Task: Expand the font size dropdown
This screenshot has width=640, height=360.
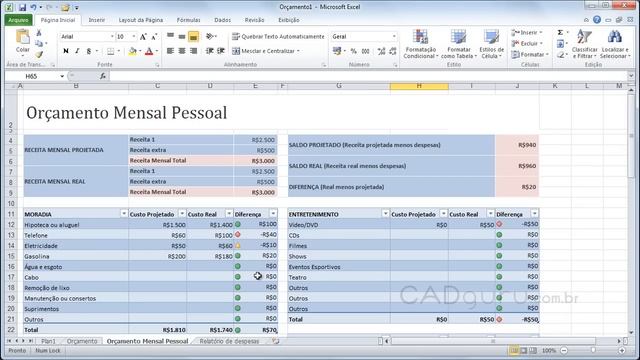Action: click(x=134, y=37)
